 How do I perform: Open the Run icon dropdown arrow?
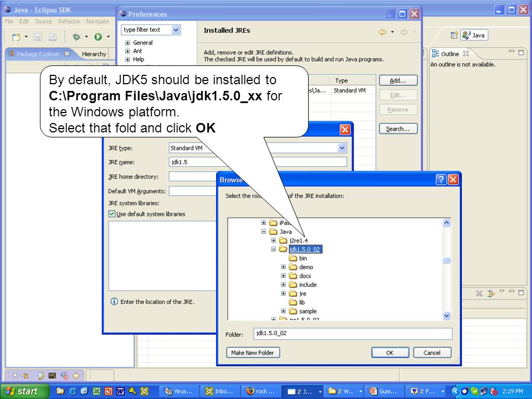point(108,37)
